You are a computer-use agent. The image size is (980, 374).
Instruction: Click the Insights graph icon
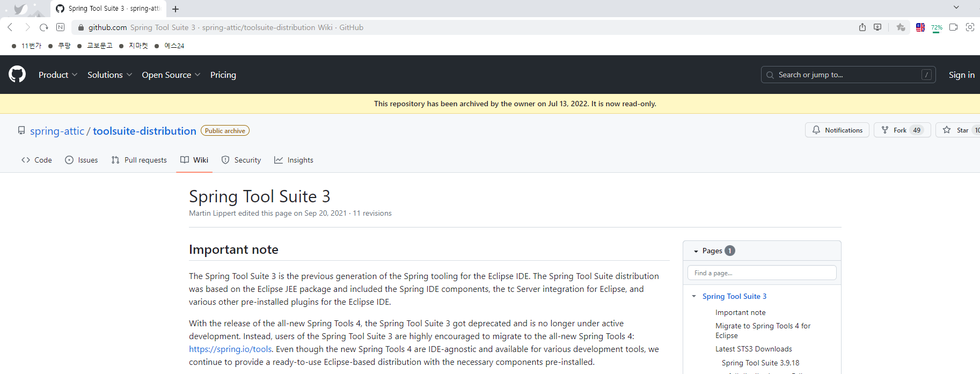click(279, 160)
